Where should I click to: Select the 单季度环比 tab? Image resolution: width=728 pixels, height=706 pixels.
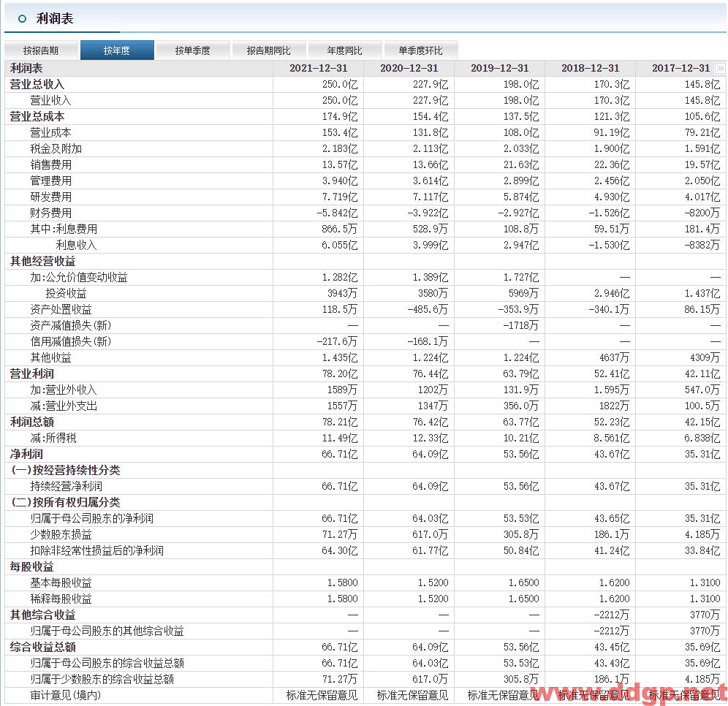[x=420, y=50]
